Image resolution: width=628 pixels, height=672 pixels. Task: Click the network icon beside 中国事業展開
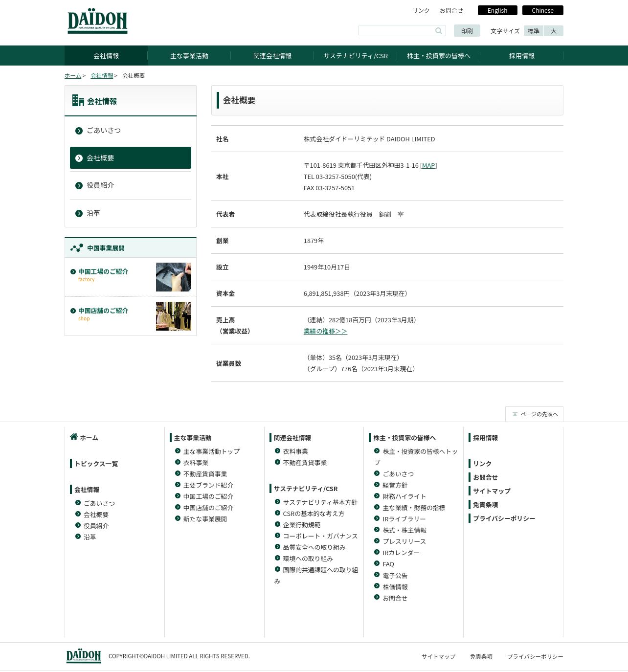pyautogui.click(x=77, y=248)
